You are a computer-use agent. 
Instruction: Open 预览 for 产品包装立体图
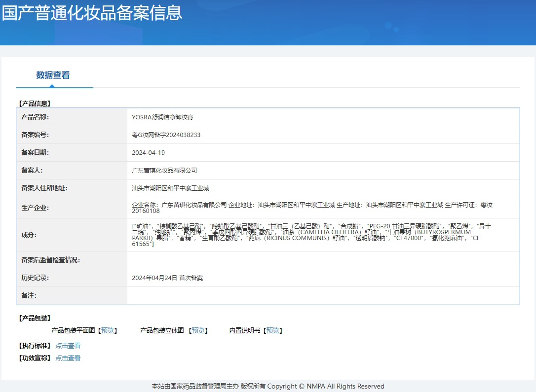tap(198, 330)
